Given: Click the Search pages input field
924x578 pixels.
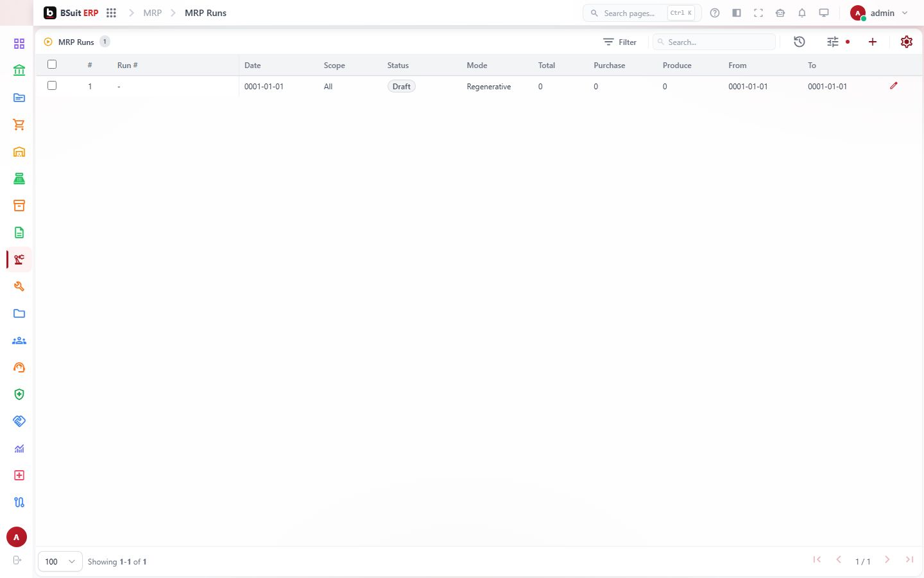Looking at the screenshot, I should pyautogui.click(x=642, y=13).
